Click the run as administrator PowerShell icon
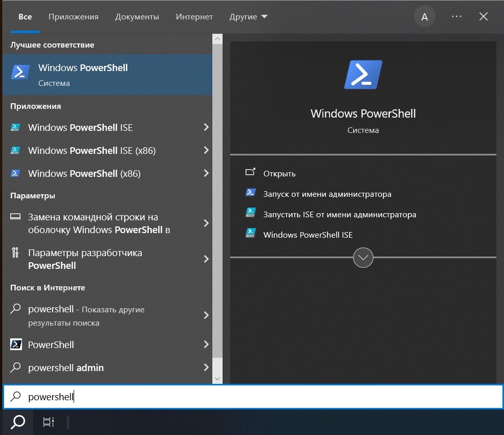 [x=250, y=193]
